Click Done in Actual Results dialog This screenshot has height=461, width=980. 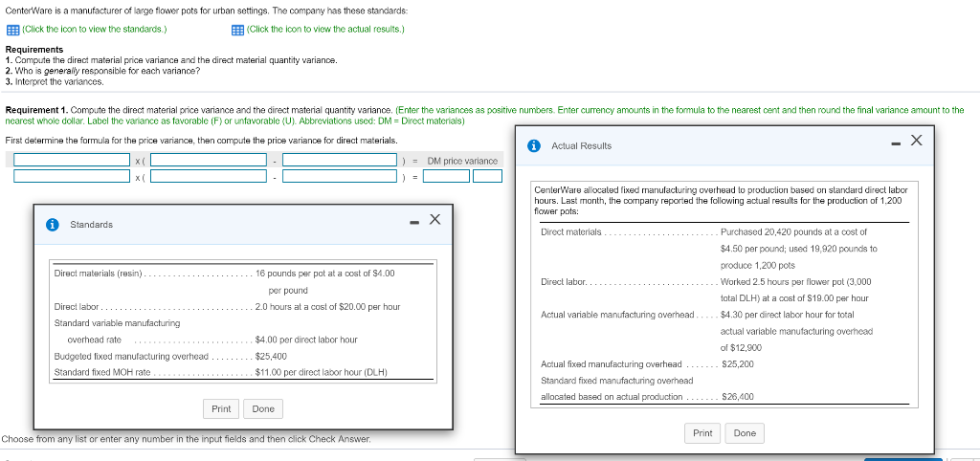click(x=745, y=433)
